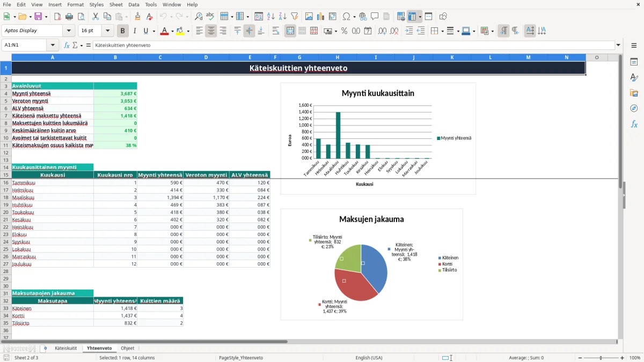644x362 pixels.
Task: Expand the Name Box dropdown
Action: 53,45
